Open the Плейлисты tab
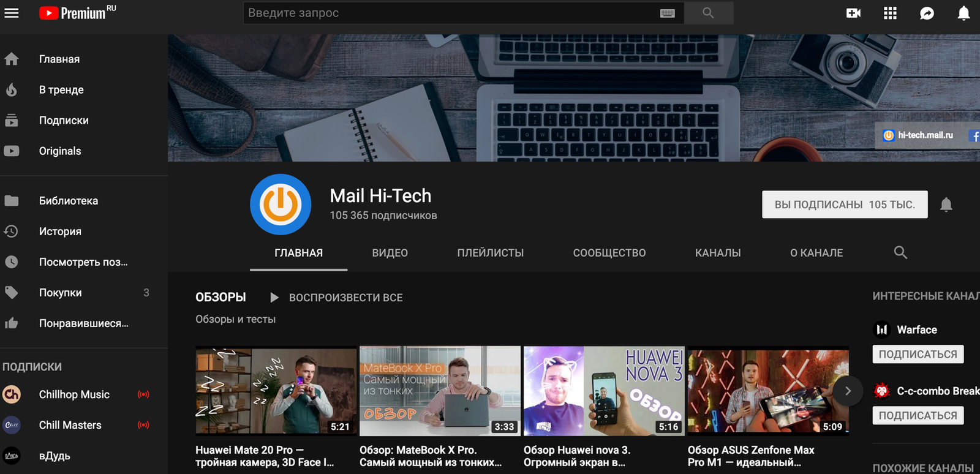Image resolution: width=980 pixels, height=474 pixels. tap(490, 253)
